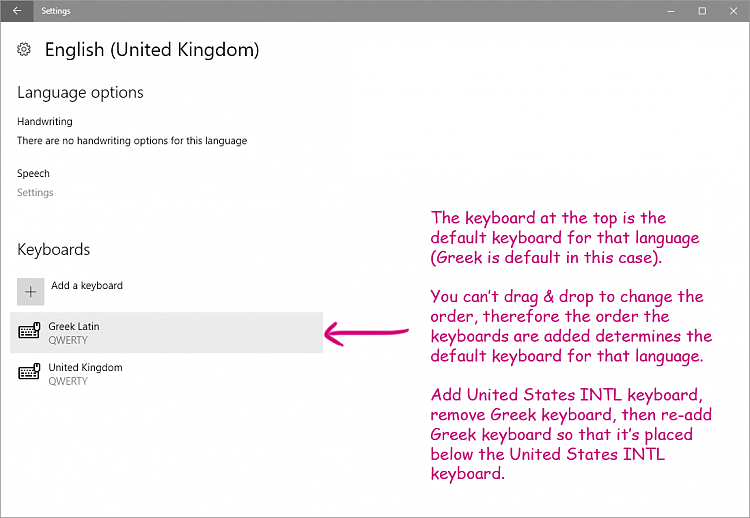The height and width of the screenshot is (518, 750).
Task: Click the United Kingdom keyboard icon
Action: [x=30, y=373]
